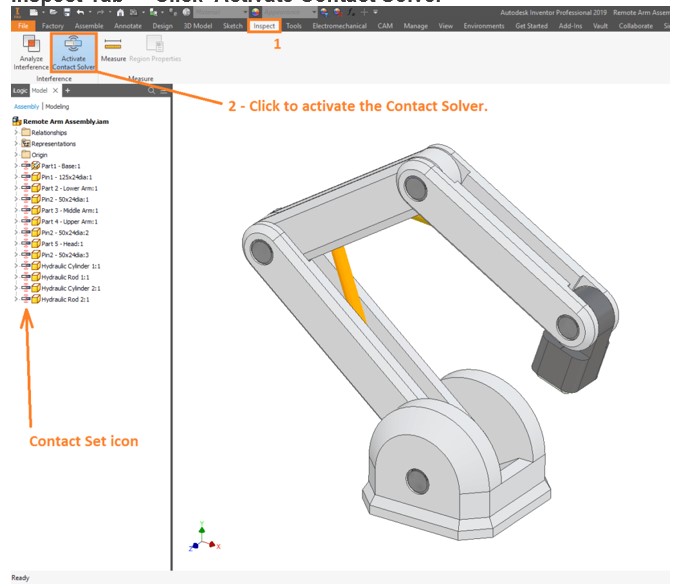This screenshot has width=688, height=588.
Task: Open the Assemble ribbon tab
Action: 89,26
